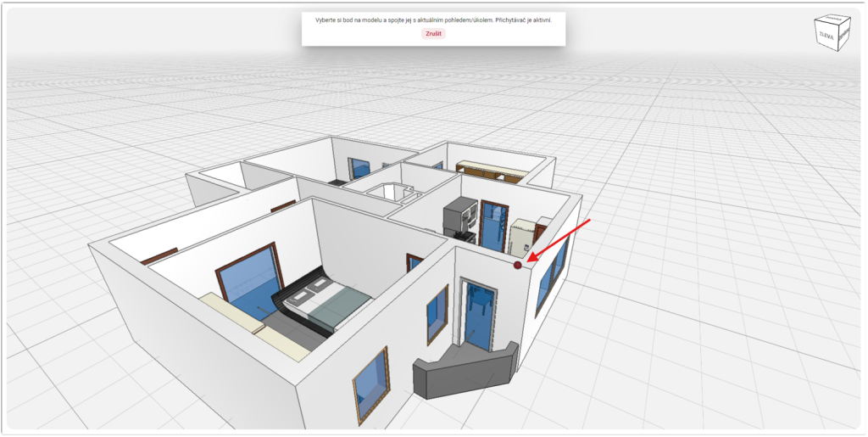Click the Zrušit cancel button
868x437 pixels.
(433, 33)
